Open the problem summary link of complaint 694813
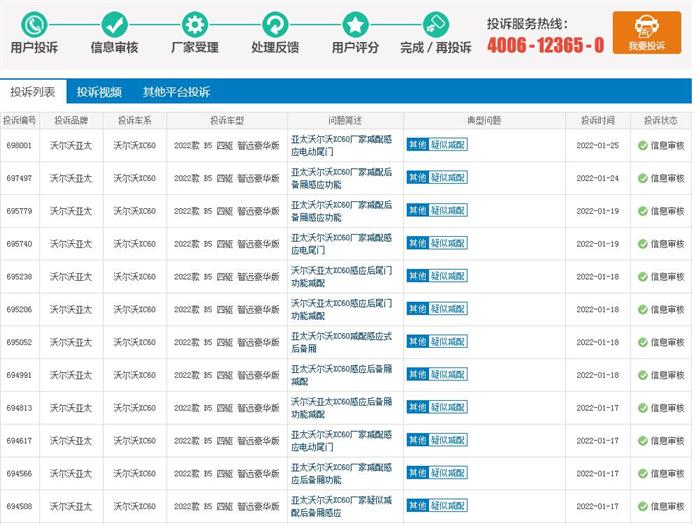The height and width of the screenshot is (525, 700). point(342,408)
